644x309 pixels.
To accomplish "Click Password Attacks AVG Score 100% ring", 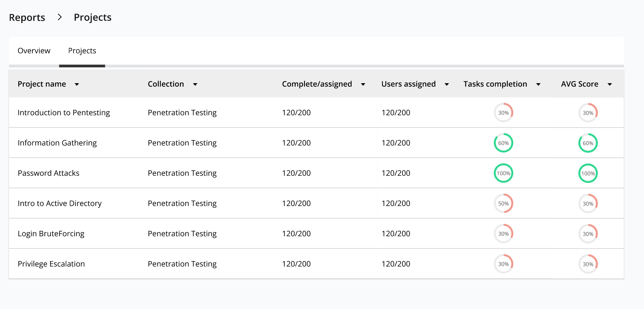I will click(588, 173).
